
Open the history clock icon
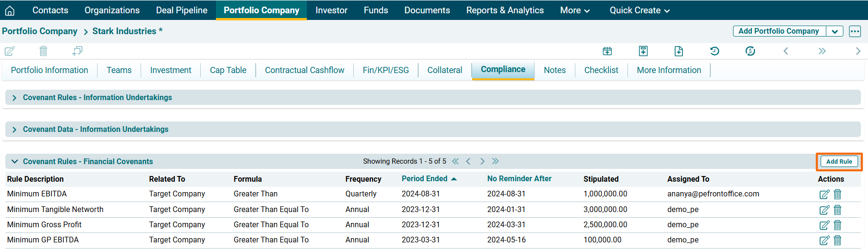(715, 51)
